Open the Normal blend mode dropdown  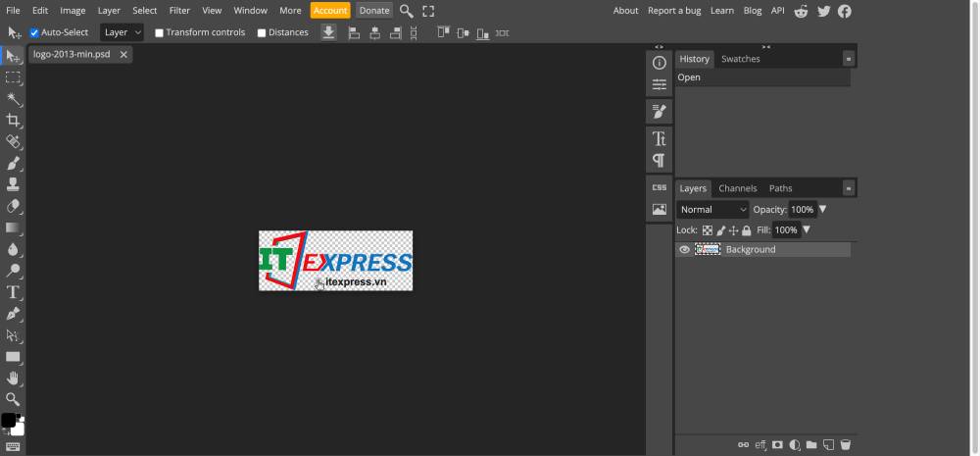[x=713, y=210]
